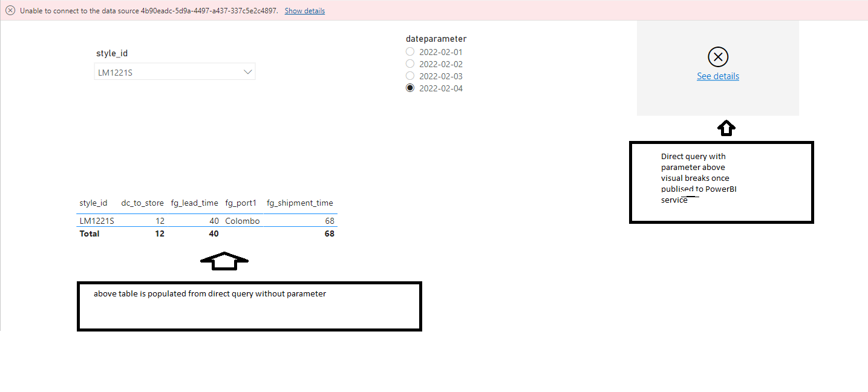The width and height of the screenshot is (868, 392).
Task: Click the bold total value 40
Action: click(x=214, y=234)
